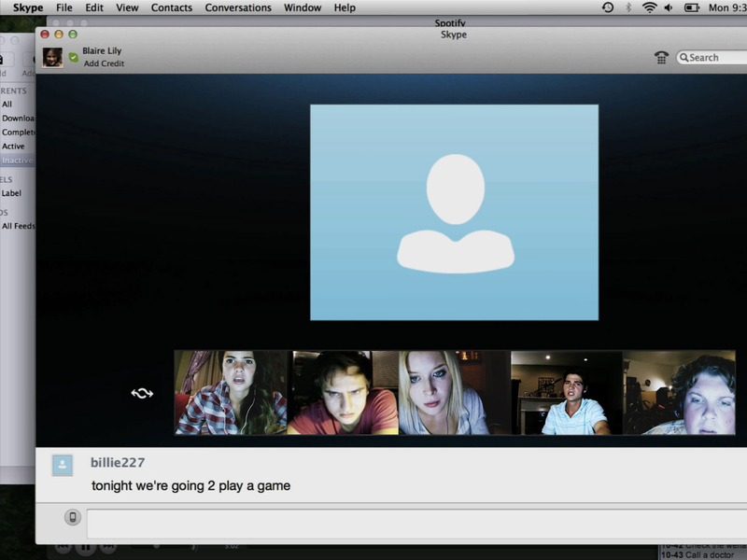
Task: Click the battery status icon
Action: [692, 7]
